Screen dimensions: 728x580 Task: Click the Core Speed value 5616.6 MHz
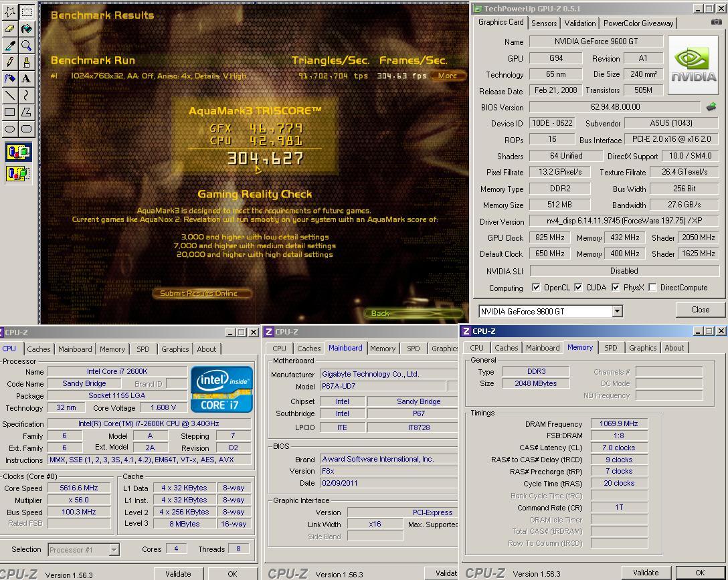(79, 488)
